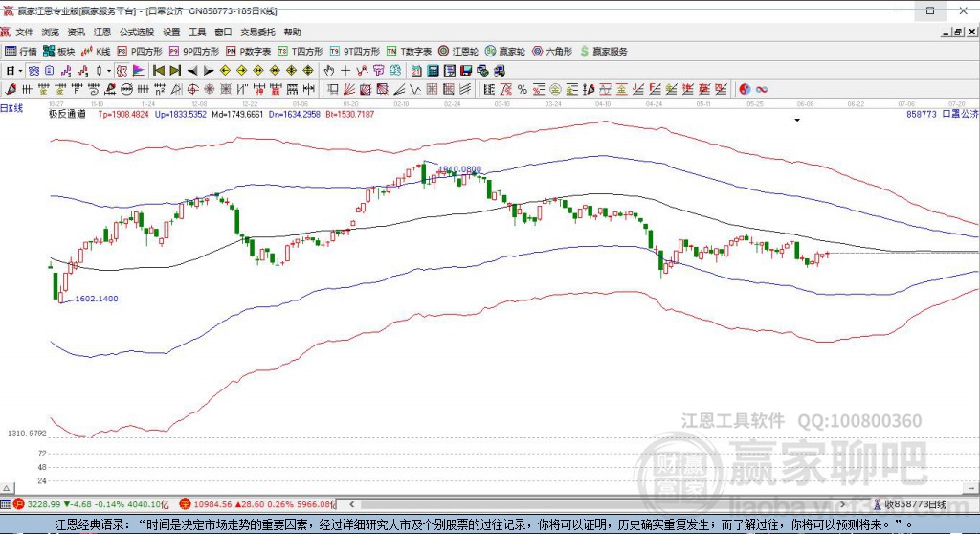Screen dimensions: 980x534
Task: Open the 资讯 menu
Action: [77, 32]
